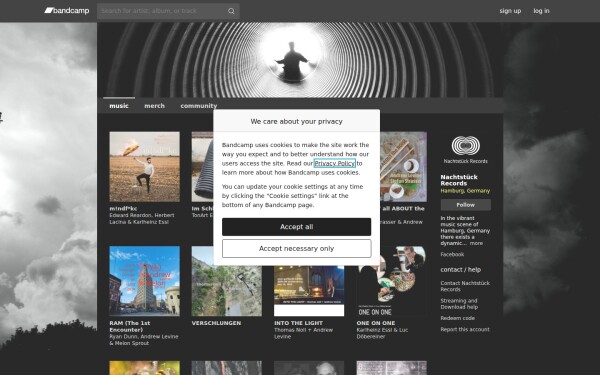Open Streaming and Download help
This screenshot has height=375, width=600.
pos(459,304)
